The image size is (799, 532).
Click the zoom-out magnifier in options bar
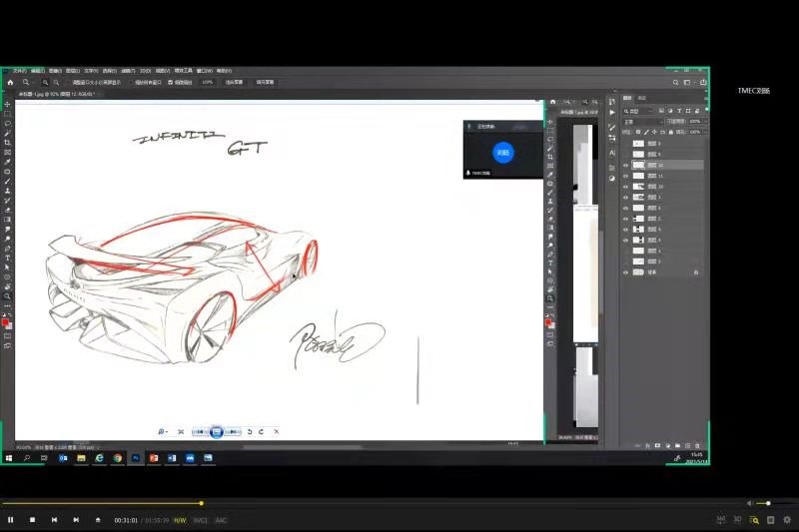click(x=56, y=83)
